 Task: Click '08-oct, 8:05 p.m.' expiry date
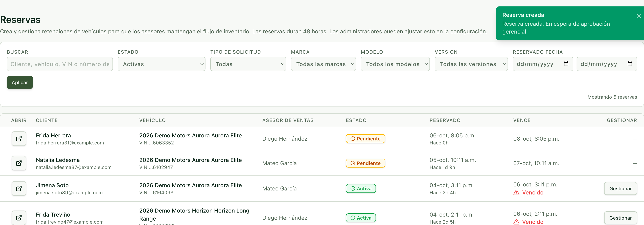click(536, 139)
